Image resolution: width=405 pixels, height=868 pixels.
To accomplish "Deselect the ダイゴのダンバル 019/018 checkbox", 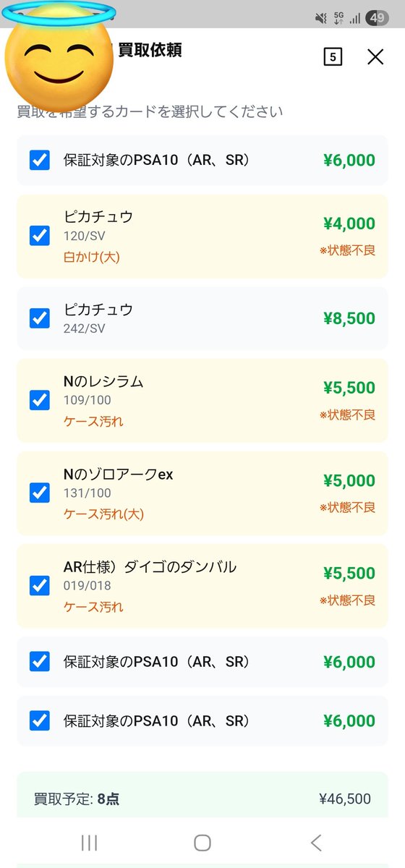I will [x=40, y=585].
